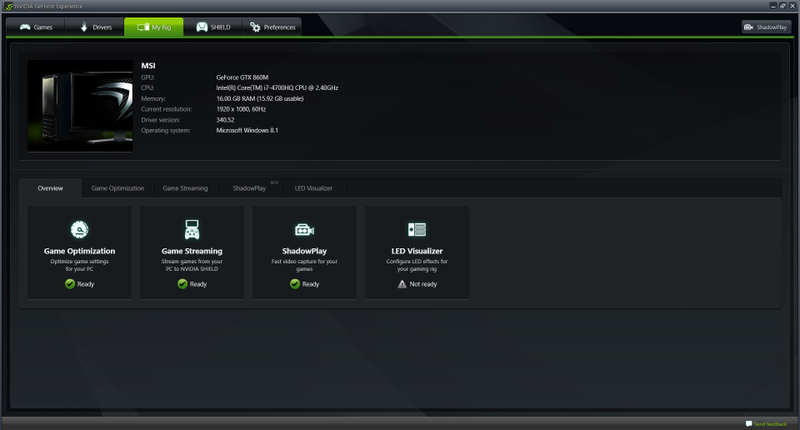The width and height of the screenshot is (800, 430).
Task: Click the ShadowPlay button at top right
Action: pyautogui.click(x=766, y=27)
